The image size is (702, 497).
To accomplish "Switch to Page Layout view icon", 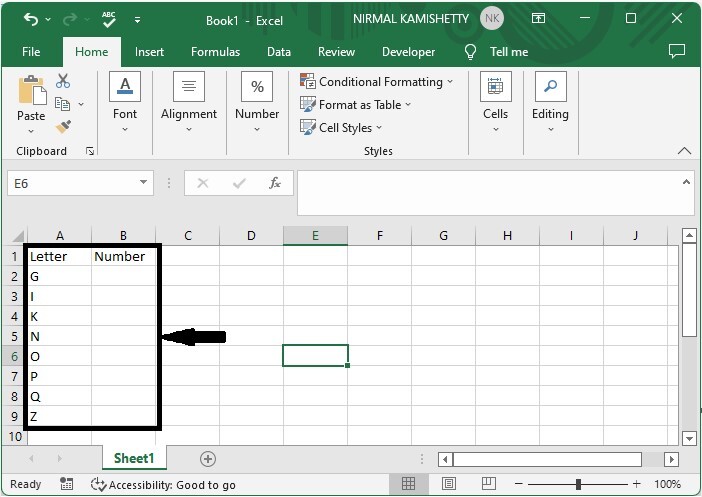I will (x=449, y=484).
